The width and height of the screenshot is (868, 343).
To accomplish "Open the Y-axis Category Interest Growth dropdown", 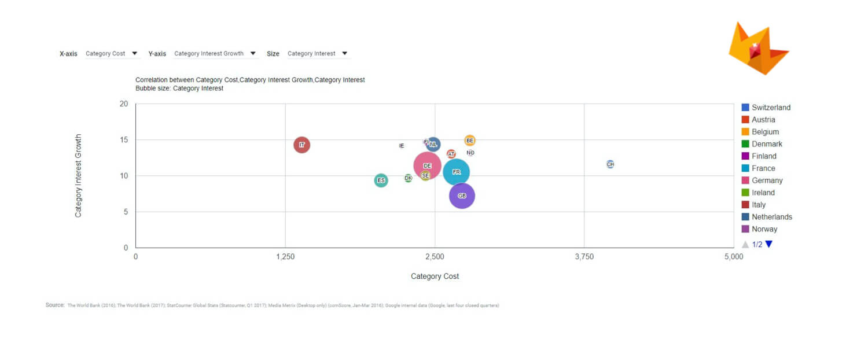I will click(215, 54).
